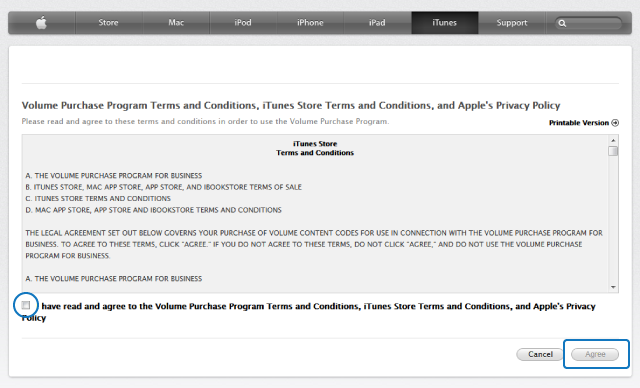Click the Agree button
The width and height of the screenshot is (640, 388).
point(595,354)
